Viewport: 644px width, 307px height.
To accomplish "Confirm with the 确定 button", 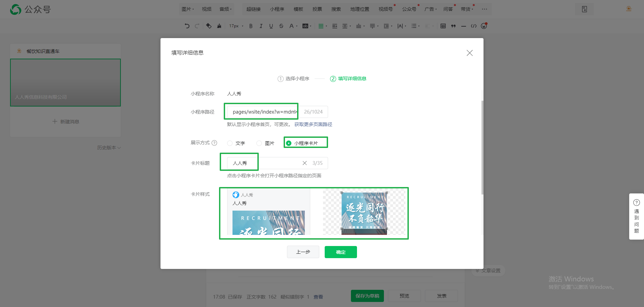I will coord(341,252).
